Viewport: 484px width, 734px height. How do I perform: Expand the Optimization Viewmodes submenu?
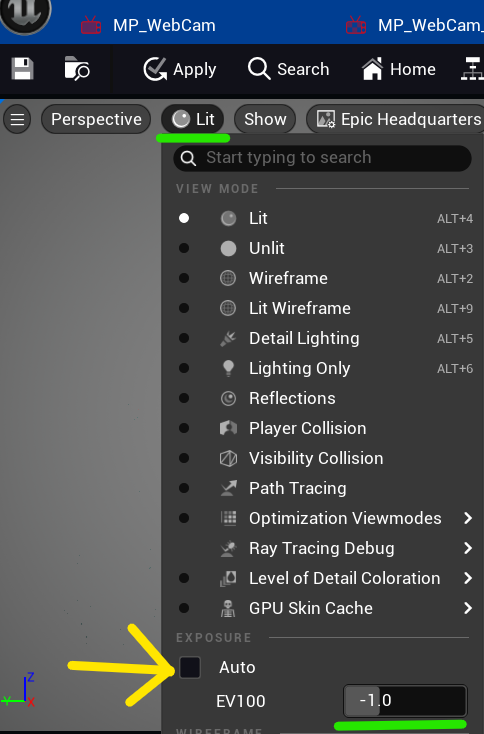(x=323, y=518)
